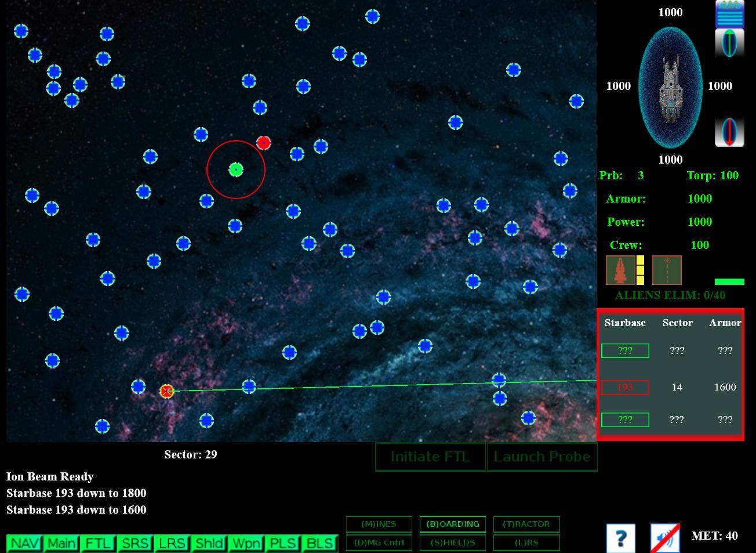Click the green player ship marker
The image size is (756, 553).
(x=235, y=169)
